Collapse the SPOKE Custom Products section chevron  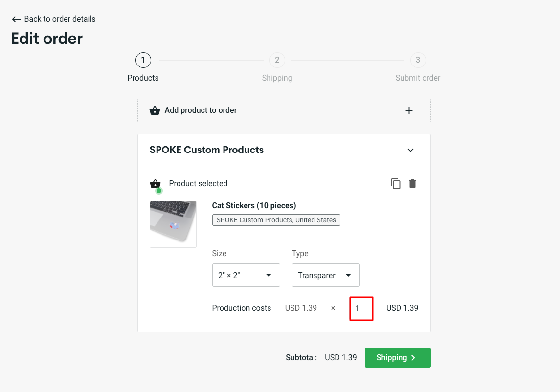pyautogui.click(x=410, y=150)
